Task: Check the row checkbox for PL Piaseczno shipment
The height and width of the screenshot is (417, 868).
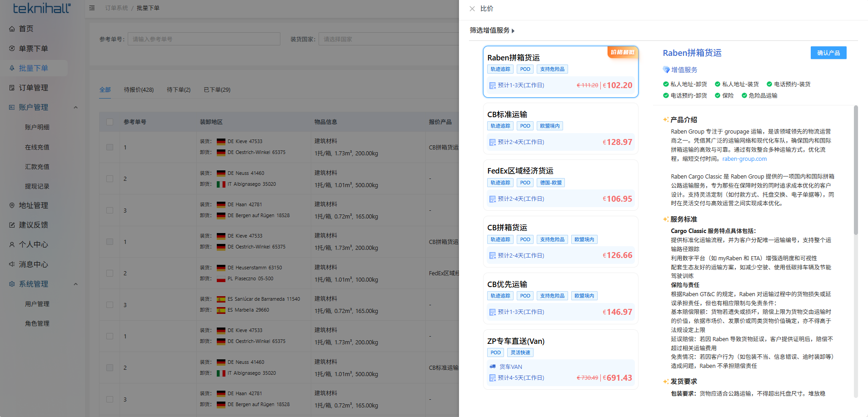Action: [110, 273]
